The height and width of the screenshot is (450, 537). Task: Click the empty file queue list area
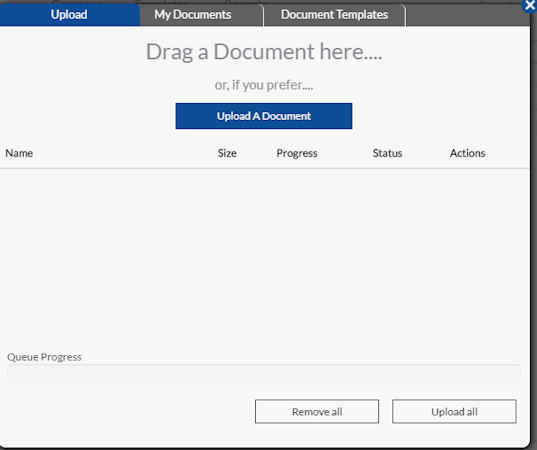265,257
